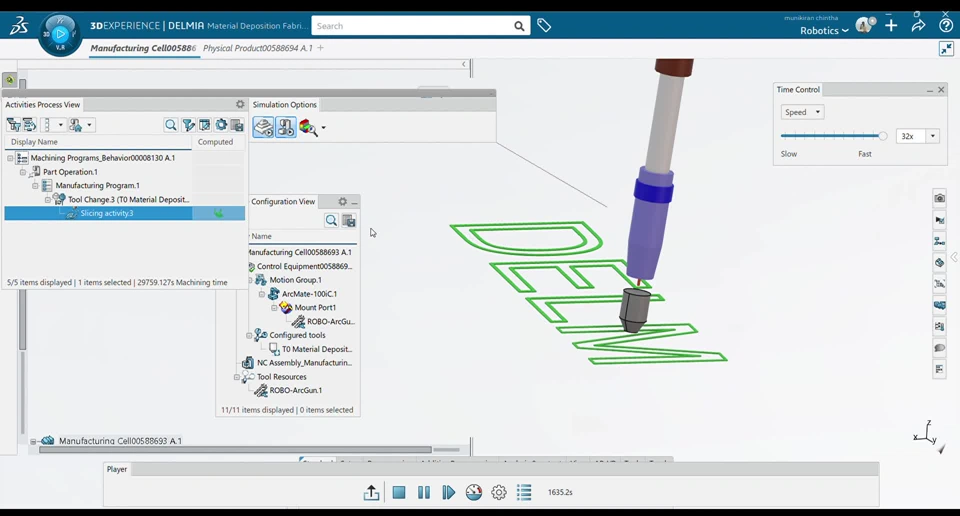Collapse the Configured tools node
The image size is (960, 516).
249,335
